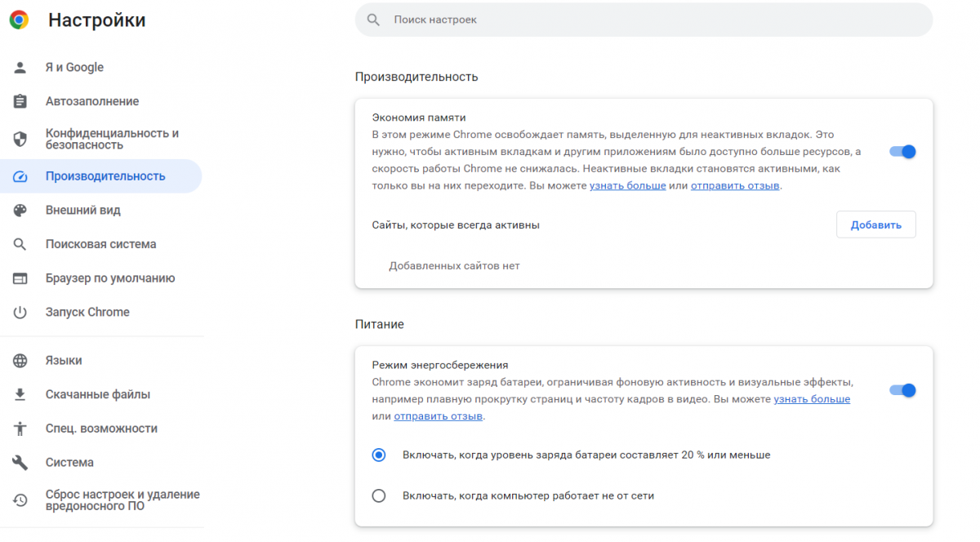The width and height of the screenshot is (980, 542).
Task: Open the Спец. возможности section
Action: [x=101, y=429]
